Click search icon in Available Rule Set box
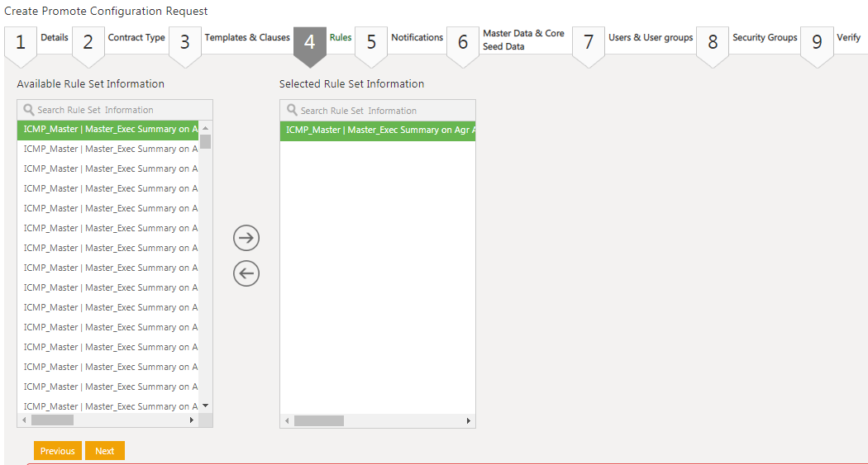The height and width of the screenshot is (465, 868). 29,110
